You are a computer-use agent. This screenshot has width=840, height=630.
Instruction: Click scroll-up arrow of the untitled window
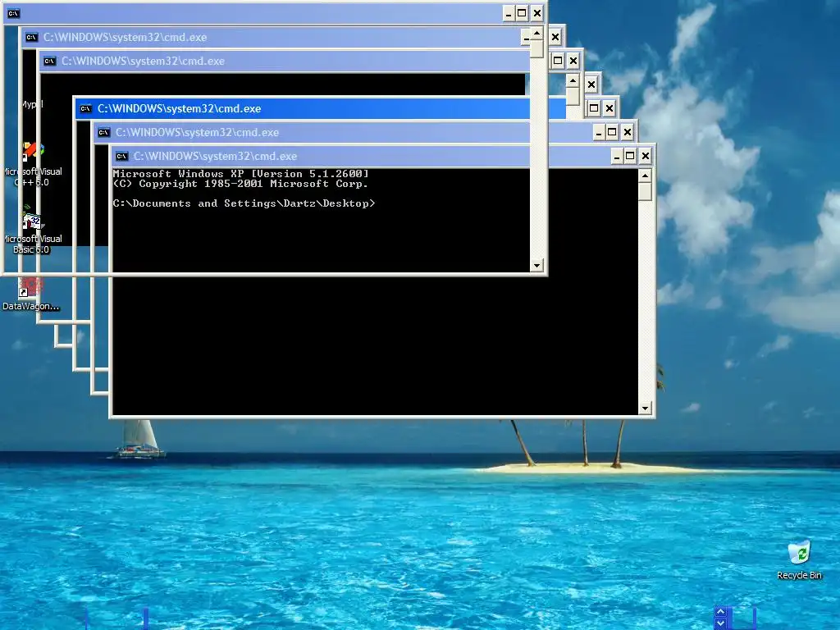pyautogui.click(x=536, y=34)
